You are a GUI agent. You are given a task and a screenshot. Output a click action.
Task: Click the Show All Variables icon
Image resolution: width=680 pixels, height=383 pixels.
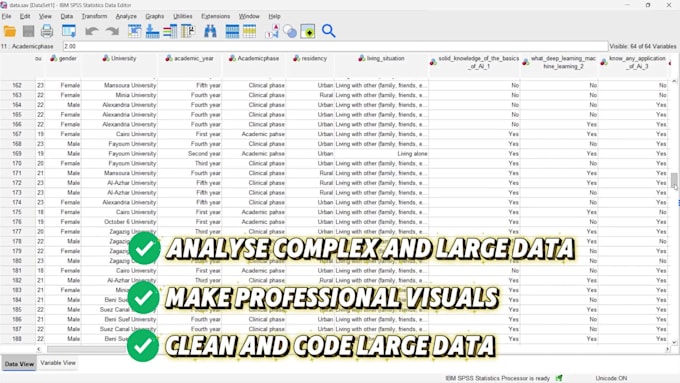coord(308,31)
